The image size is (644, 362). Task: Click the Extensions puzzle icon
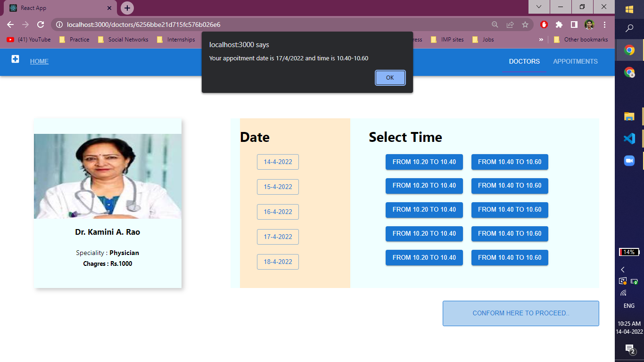pyautogui.click(x=559, y=24)
